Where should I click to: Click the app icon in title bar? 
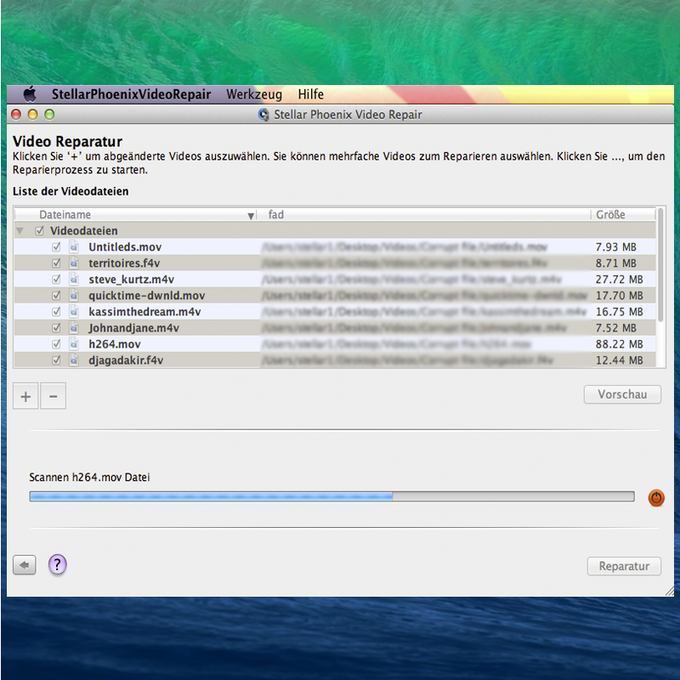(x=263, y=114)
